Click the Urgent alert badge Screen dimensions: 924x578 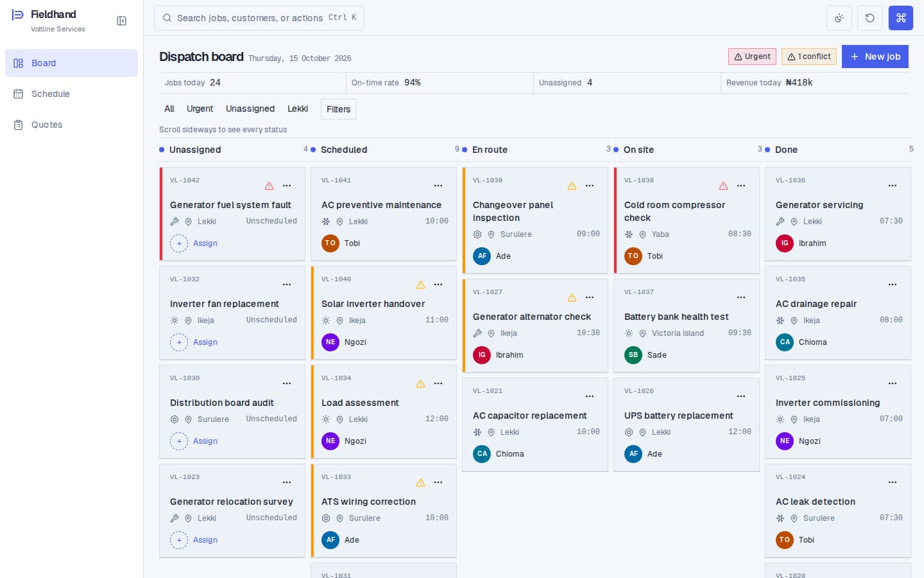(x=752, y=57)
